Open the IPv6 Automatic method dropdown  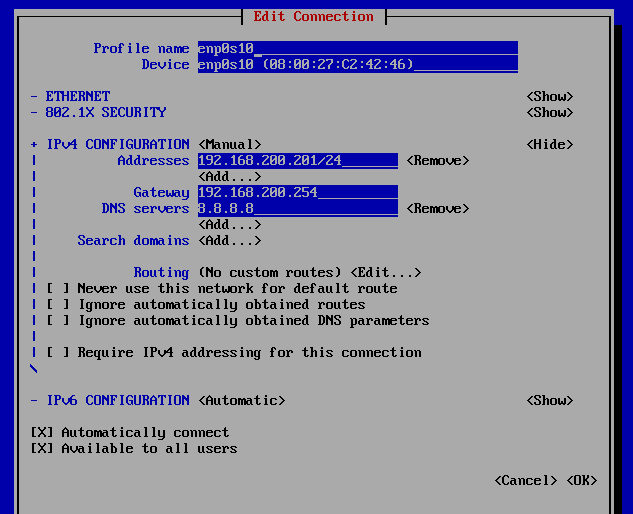point(242,401)
